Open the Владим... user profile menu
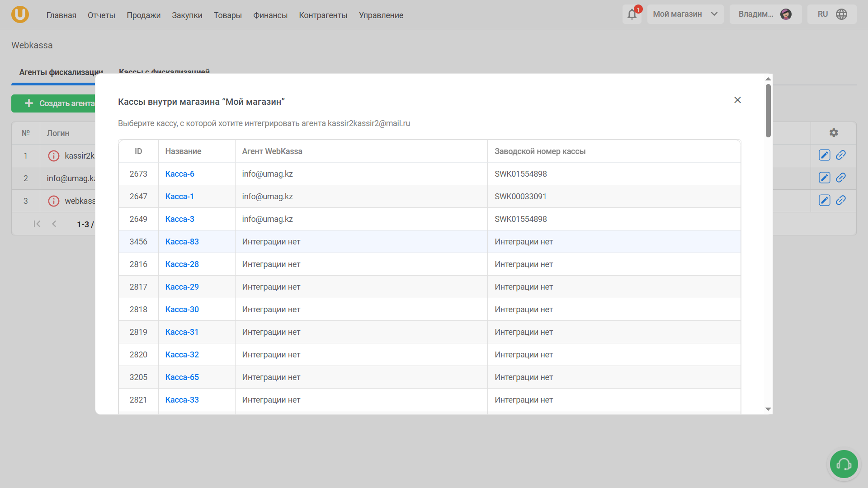The image size is (868, 488). [765, 14]
